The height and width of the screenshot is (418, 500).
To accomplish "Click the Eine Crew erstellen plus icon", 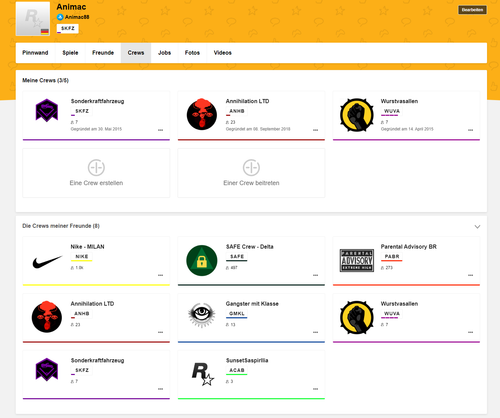I will pyautogui.click(x=96, y=167).
